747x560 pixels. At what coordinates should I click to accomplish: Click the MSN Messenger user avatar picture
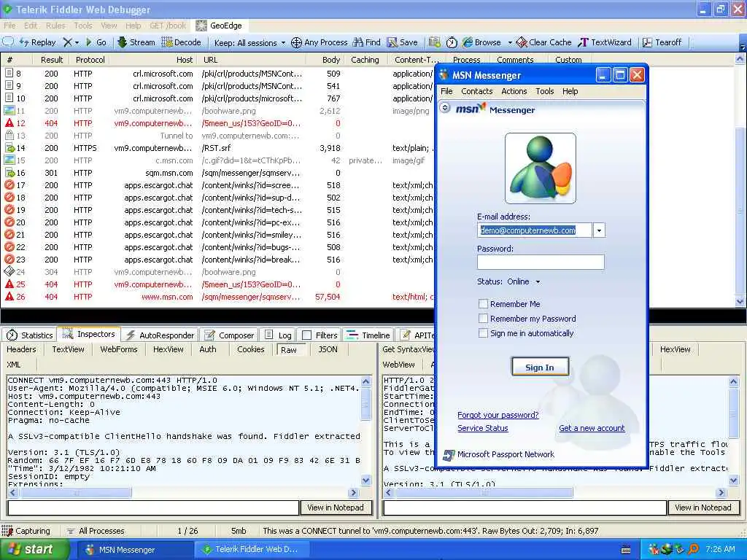coord(541,168)
